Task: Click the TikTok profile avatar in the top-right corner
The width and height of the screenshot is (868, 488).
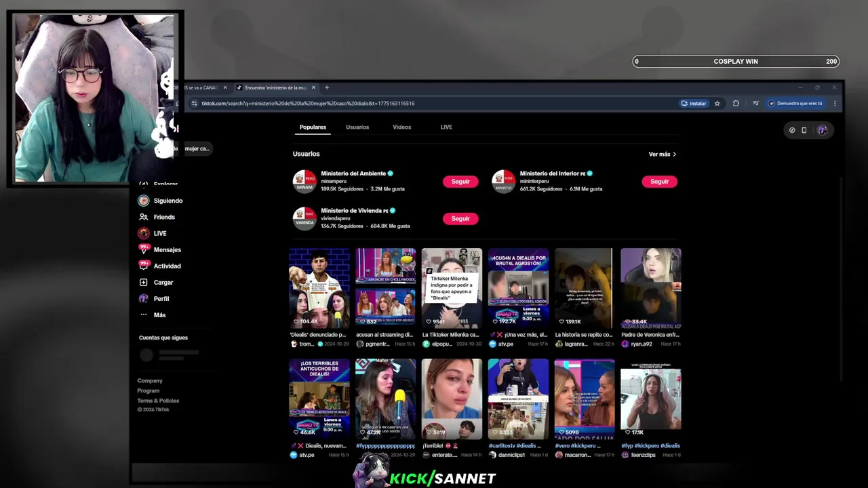Action: click(x=822, y=130)
